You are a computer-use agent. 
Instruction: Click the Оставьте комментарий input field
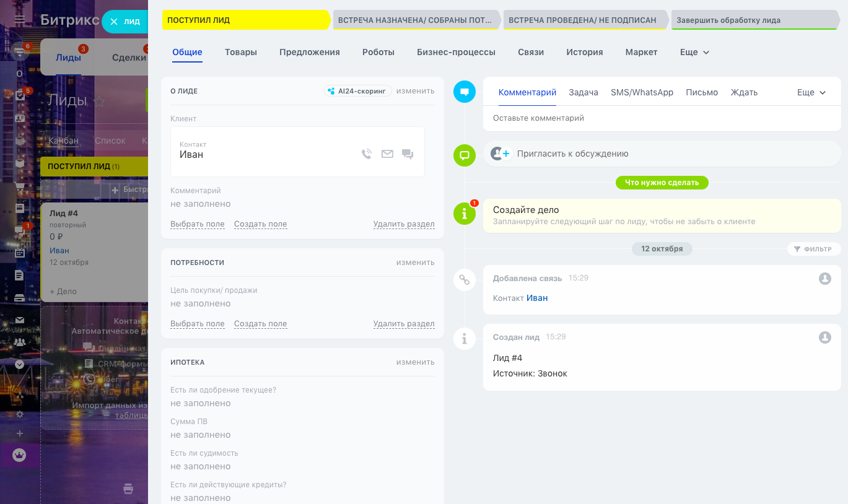click(662, 118)
